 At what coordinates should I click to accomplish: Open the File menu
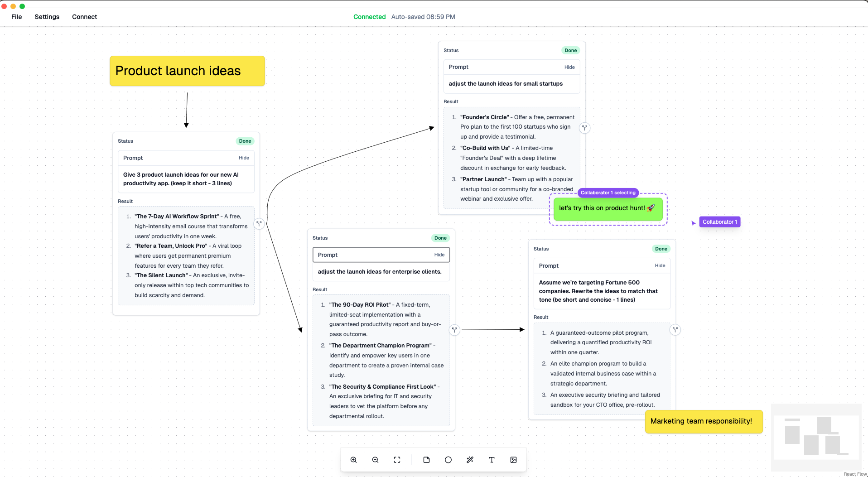coord(17,17)
